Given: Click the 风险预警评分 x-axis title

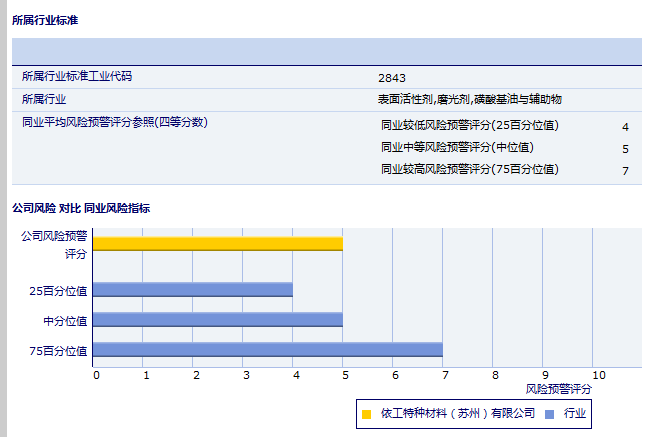Looking at the screenshot, I should tap(558, 388).
